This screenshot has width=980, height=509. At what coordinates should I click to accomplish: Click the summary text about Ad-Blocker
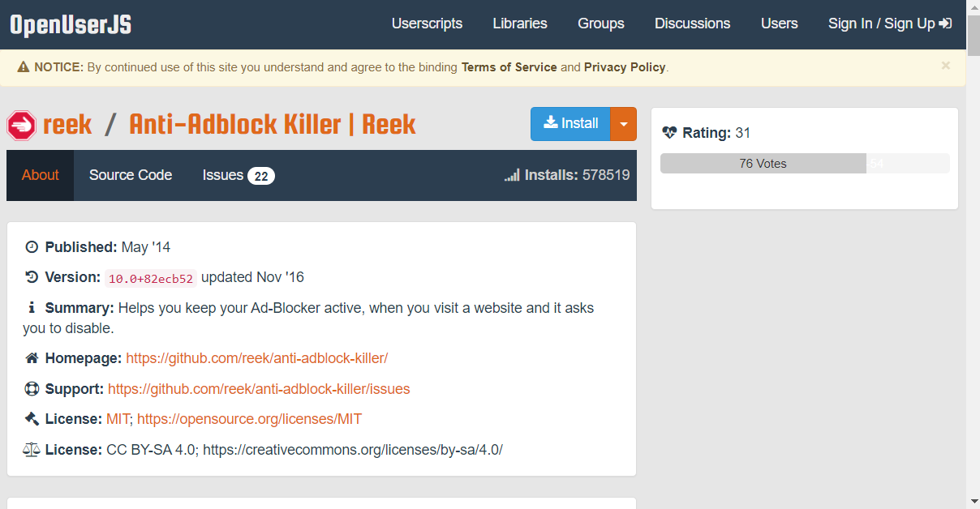click(x=308, y=319)
